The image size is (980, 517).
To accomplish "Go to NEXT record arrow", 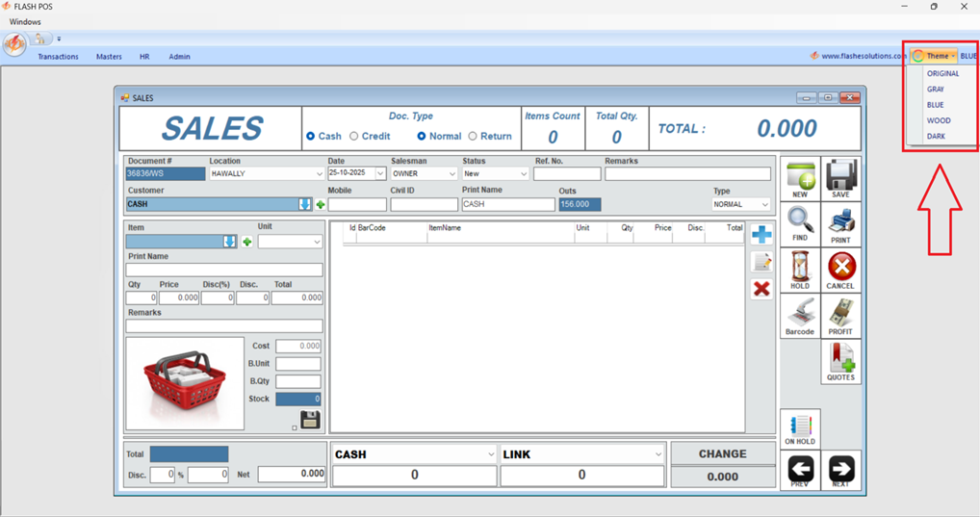I will tap(841, 469).
